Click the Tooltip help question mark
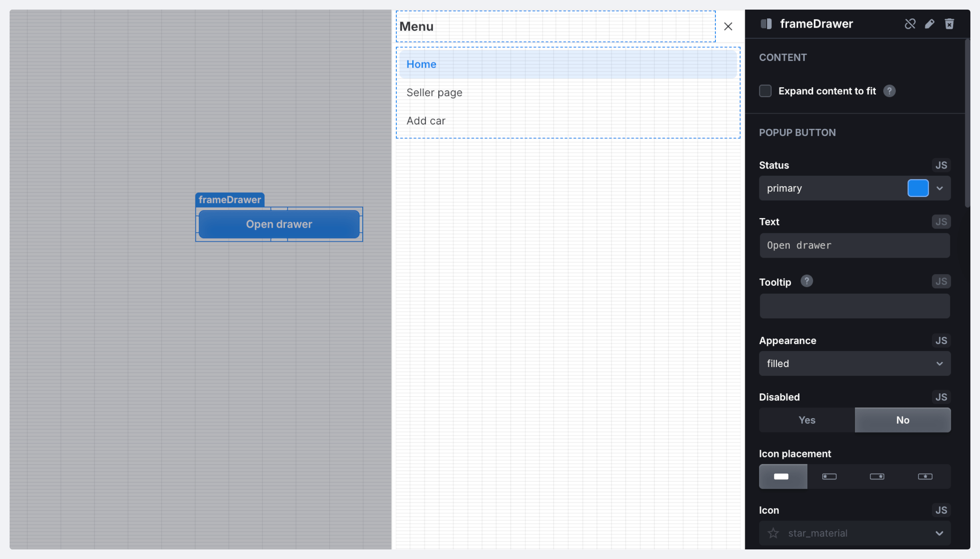 (x=806, y=281)
